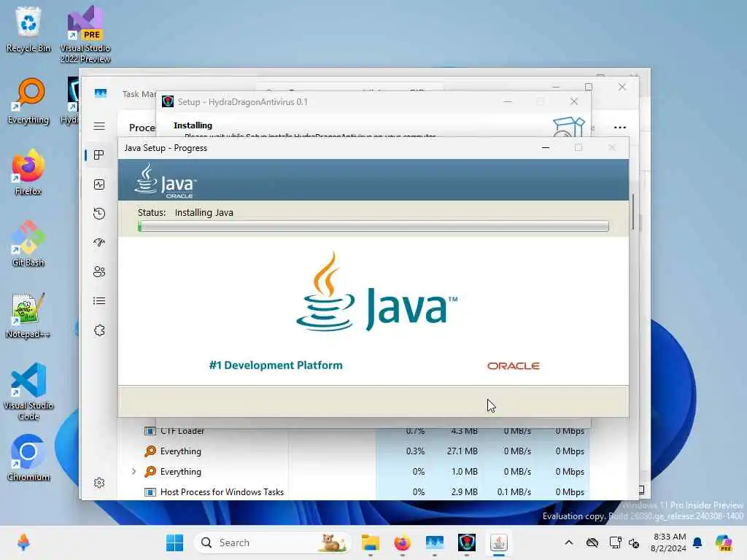This screenshot has width=747, height=560.
Task: Click 27.1 MB memory value for Everything
Action: click(x=462, y=451)
